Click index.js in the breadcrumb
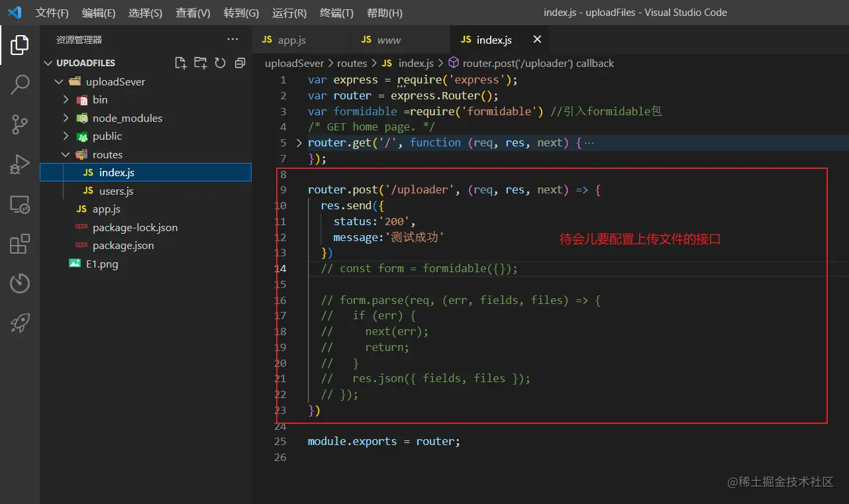 point(416,63)
